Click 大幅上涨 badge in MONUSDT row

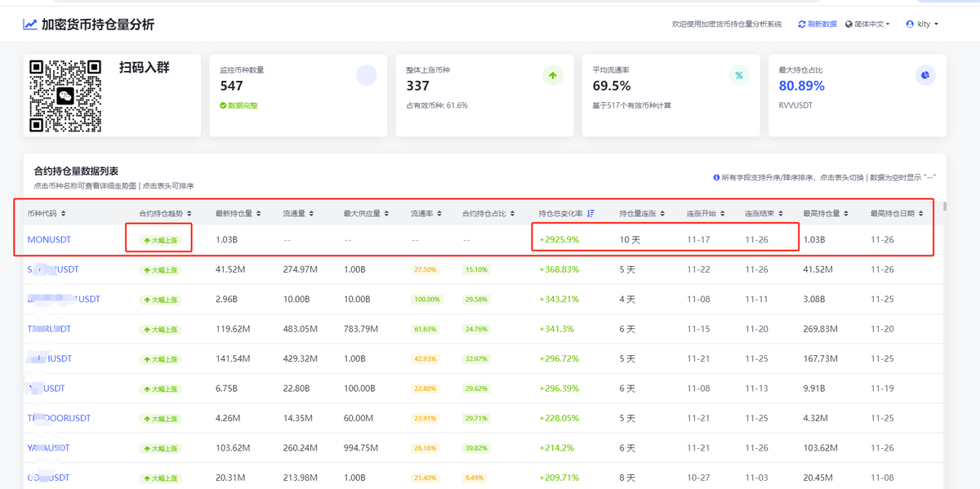click(161, 241)
